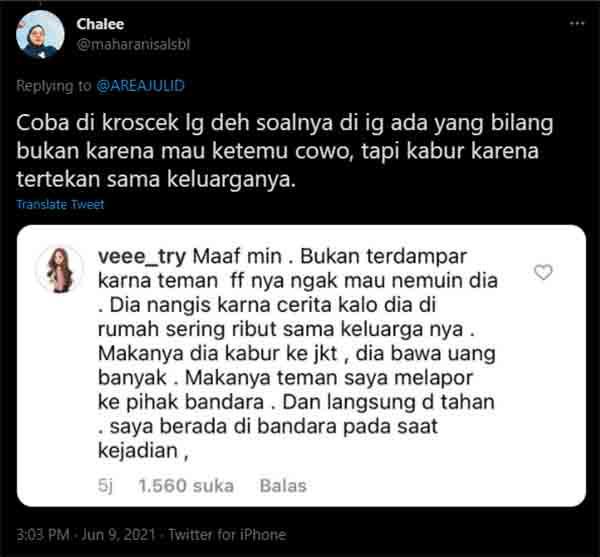Click the tweet text starting 'Coba di kroscek'
The width and height of the screenshot is (600, 557).
[285, 151]
